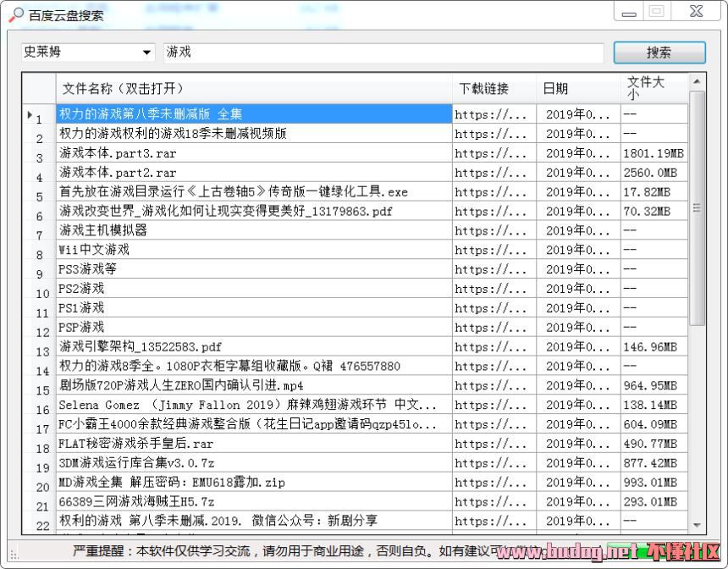Image resolution: width=728 pixels, height=569 pixels.
Task: Click the scrollbar down arrow
Action: pyautogui.click(x=697, y=525)
